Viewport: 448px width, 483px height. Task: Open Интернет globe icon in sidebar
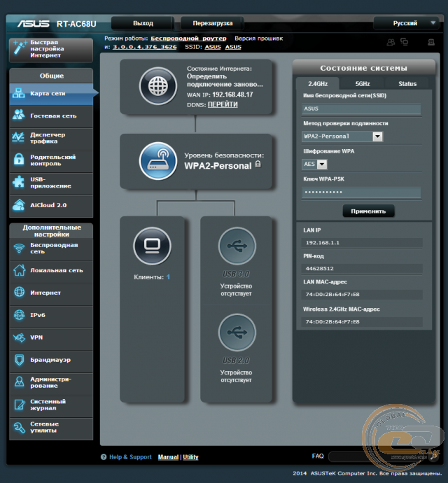[19, 293]
